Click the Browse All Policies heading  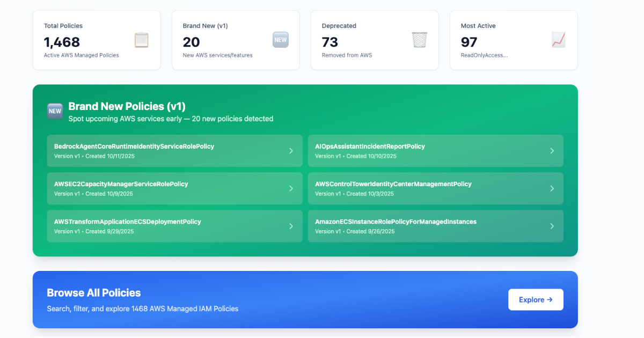click(x=94, y=293)
